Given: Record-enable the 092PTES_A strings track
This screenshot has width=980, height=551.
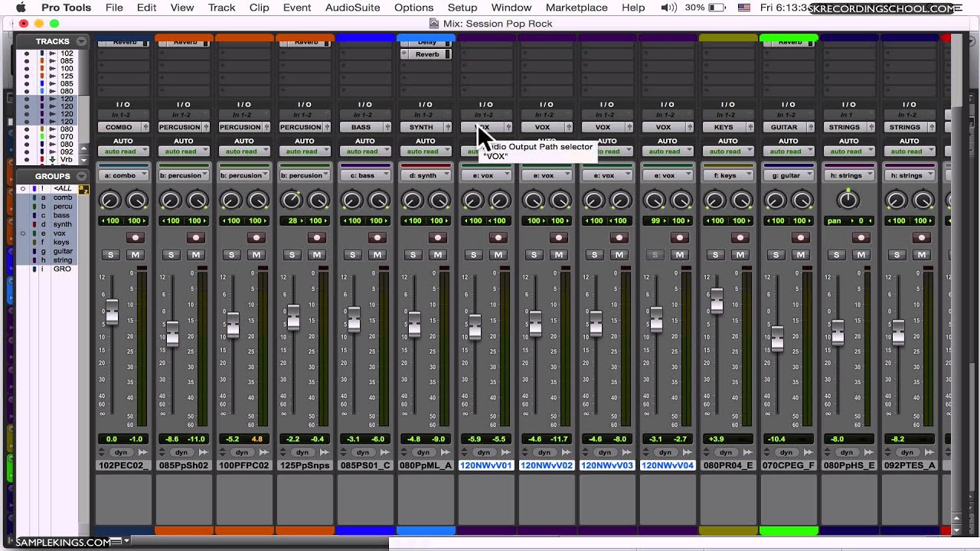Looking at the screenshot, I should [x=922, y=238].
